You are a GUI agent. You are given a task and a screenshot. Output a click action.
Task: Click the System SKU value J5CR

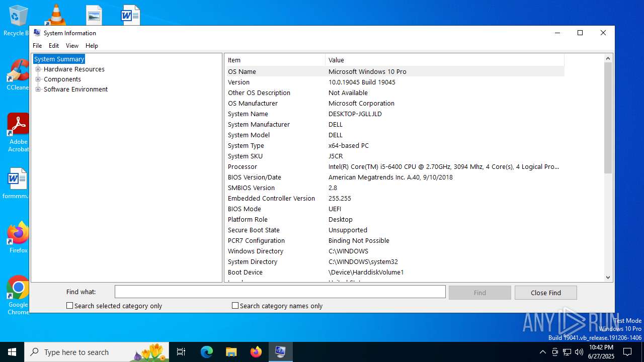(336, 156)
